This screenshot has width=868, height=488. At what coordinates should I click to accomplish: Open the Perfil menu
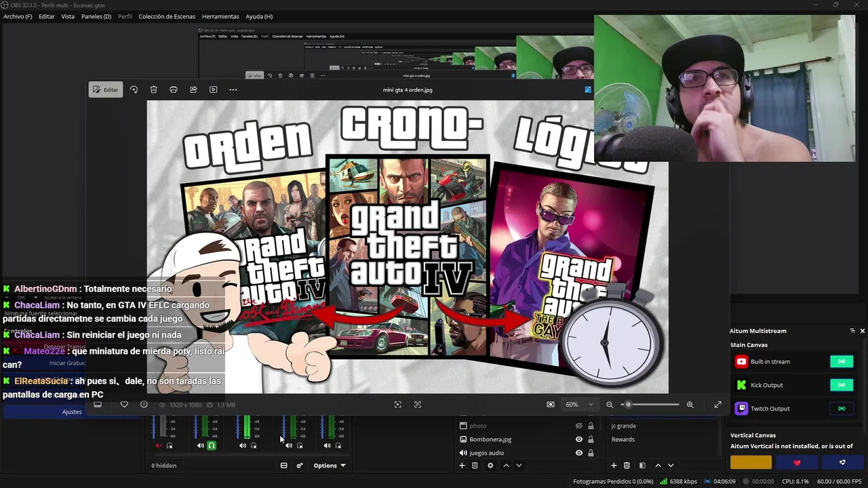pyautogui.click(x=125, y=16)
